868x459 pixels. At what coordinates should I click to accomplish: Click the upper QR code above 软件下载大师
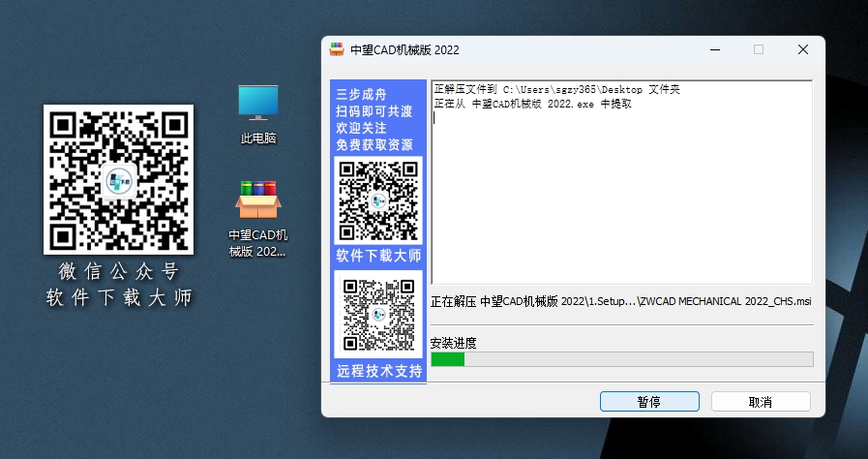[x=378, y=199]
